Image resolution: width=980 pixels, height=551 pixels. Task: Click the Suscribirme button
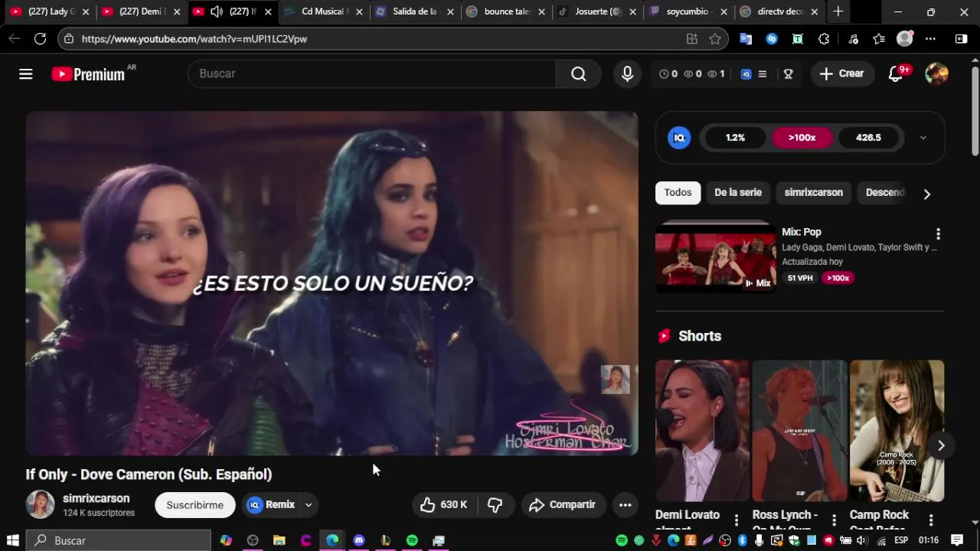pos(195,505)
